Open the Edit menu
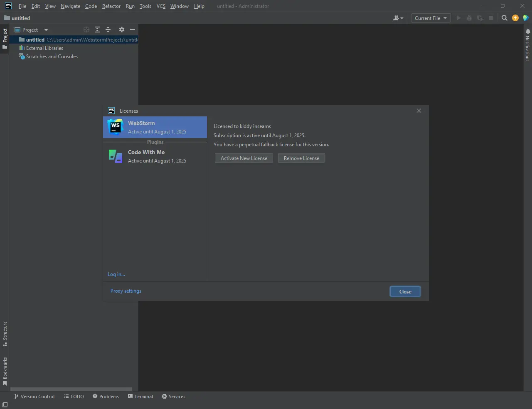The width and height of the screenshot is (532, 409). [36, 6]
